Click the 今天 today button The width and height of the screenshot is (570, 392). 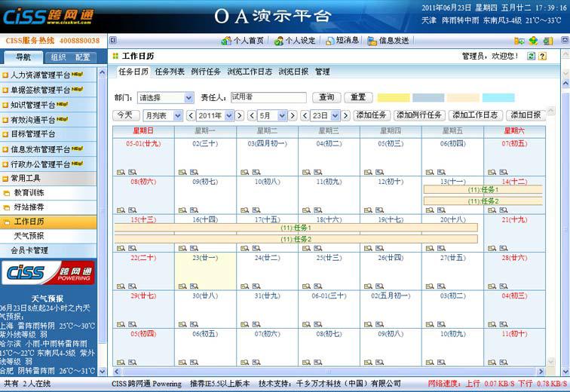pos(126,115)
